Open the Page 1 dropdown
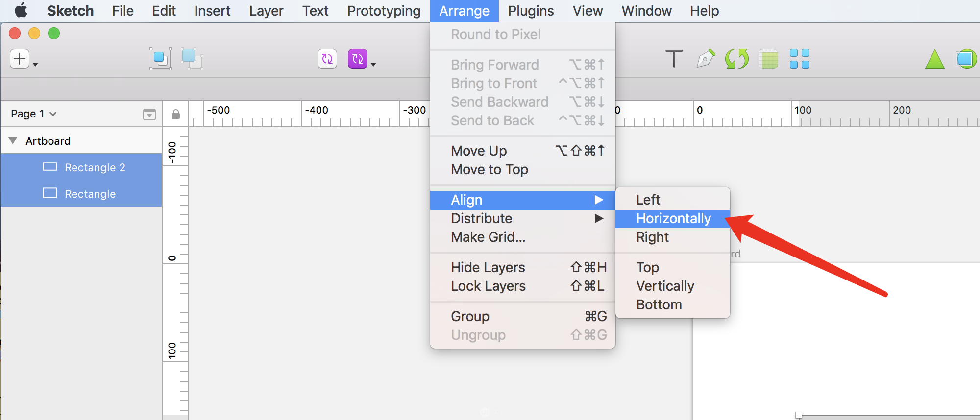 (x=33, y=114)
